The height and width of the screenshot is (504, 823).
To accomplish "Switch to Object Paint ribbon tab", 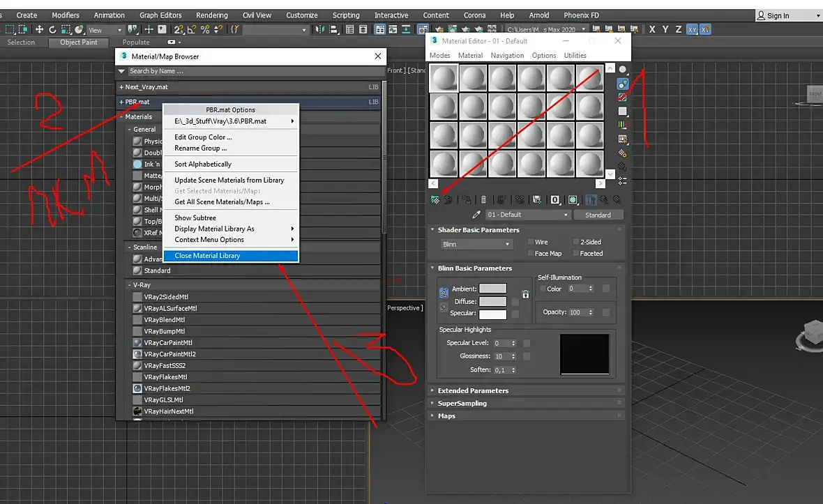I will (x=79, y=43).
